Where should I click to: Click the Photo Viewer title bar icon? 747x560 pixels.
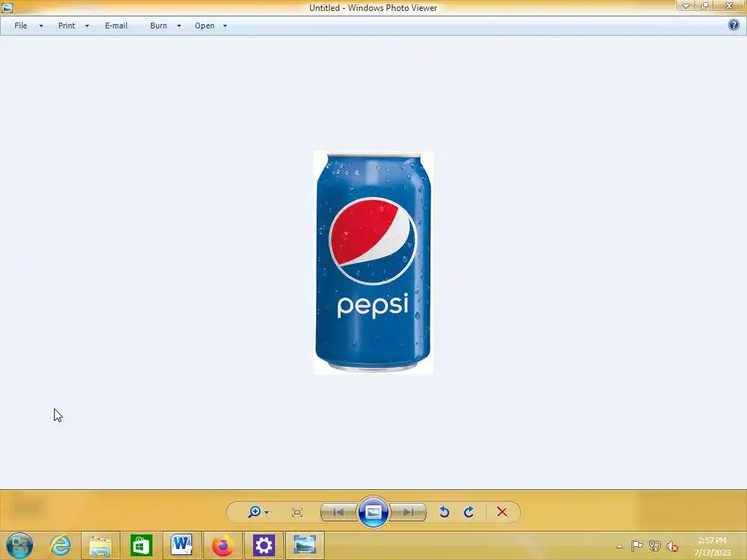coord(7,7)
